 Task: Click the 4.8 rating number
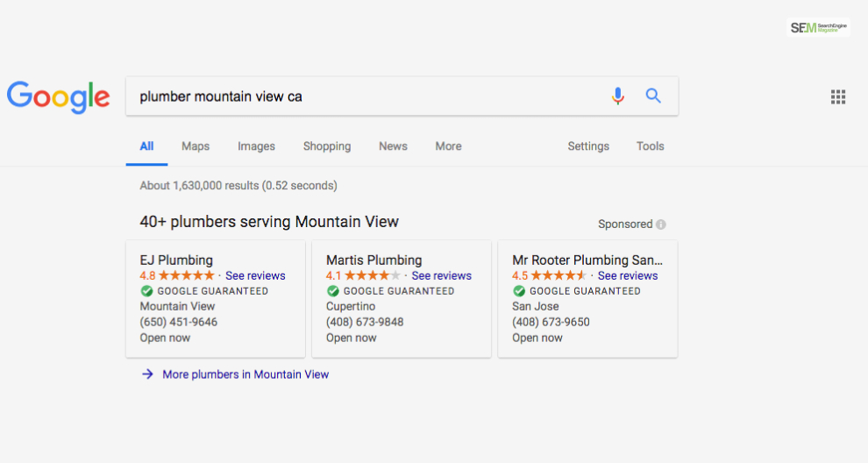coord(147,276)
